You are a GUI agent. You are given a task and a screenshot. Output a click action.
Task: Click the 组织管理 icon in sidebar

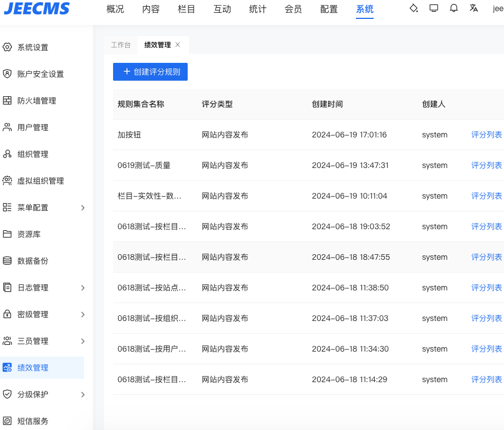7,154
